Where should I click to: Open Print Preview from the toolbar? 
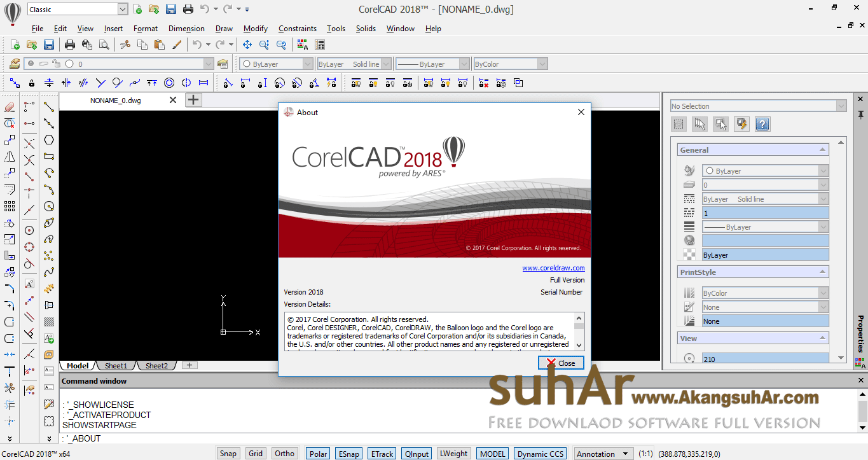104,45
